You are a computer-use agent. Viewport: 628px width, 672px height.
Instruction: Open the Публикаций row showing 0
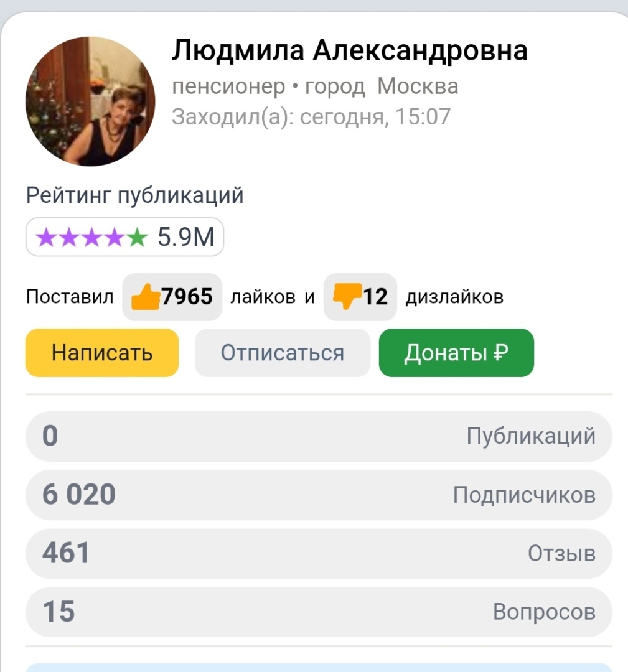tap(319, 436)
